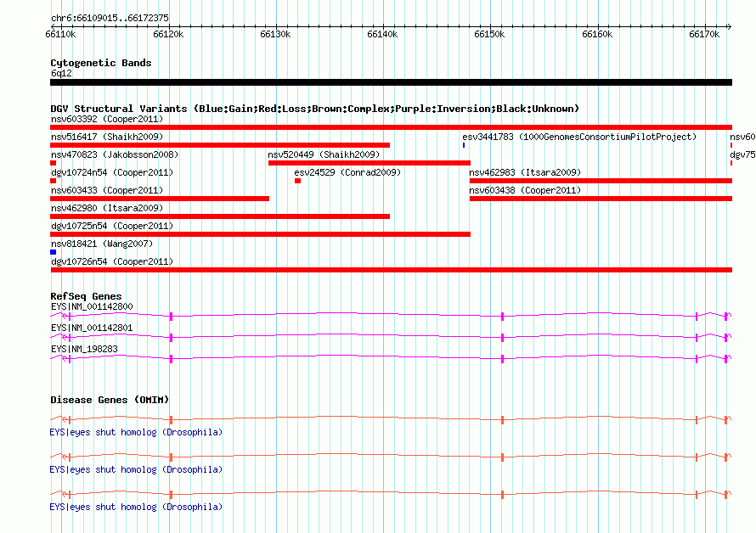Viewport: 756px width, 533px height.
Task: Open the first EYS|eyes shut homolog (Drosophila) link
Action: pyautogui.click(x=136, y=432)
